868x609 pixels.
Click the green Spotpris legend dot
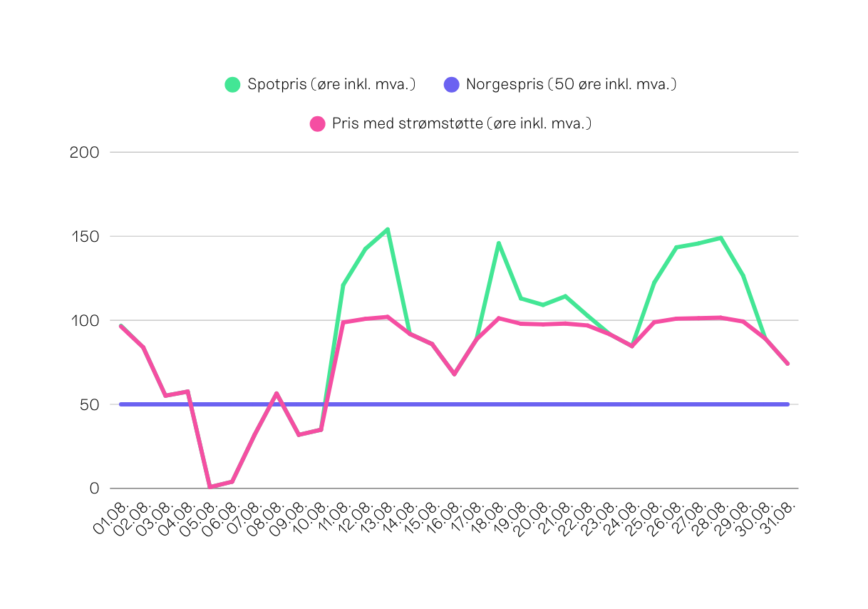(233, 84)
